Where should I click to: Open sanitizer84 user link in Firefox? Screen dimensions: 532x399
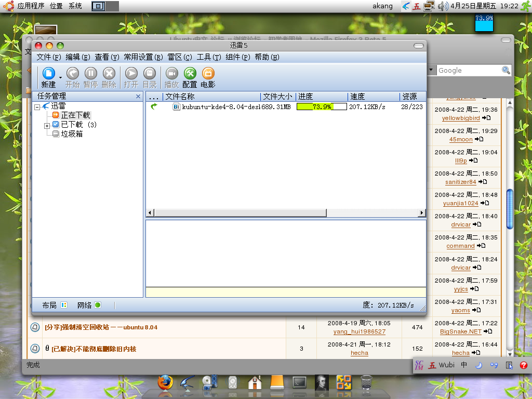(461, 182)
